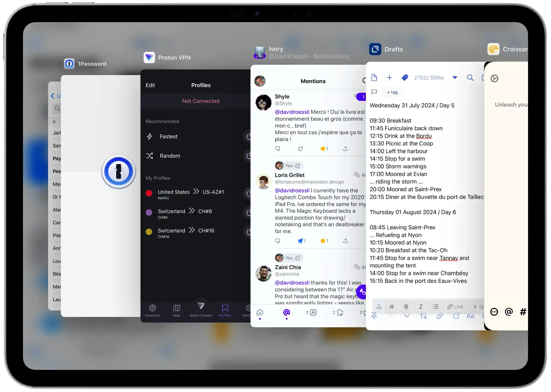Tap the profile avatar atop Ivory Mentions
This screenshot has height=392, width=551.
click(x=260, y=81)
